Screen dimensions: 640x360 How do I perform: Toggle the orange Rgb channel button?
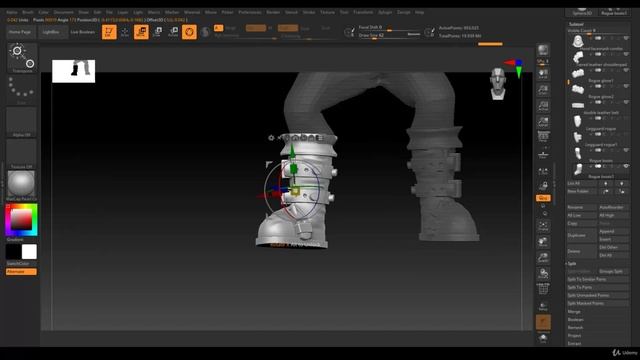point(256,28)
